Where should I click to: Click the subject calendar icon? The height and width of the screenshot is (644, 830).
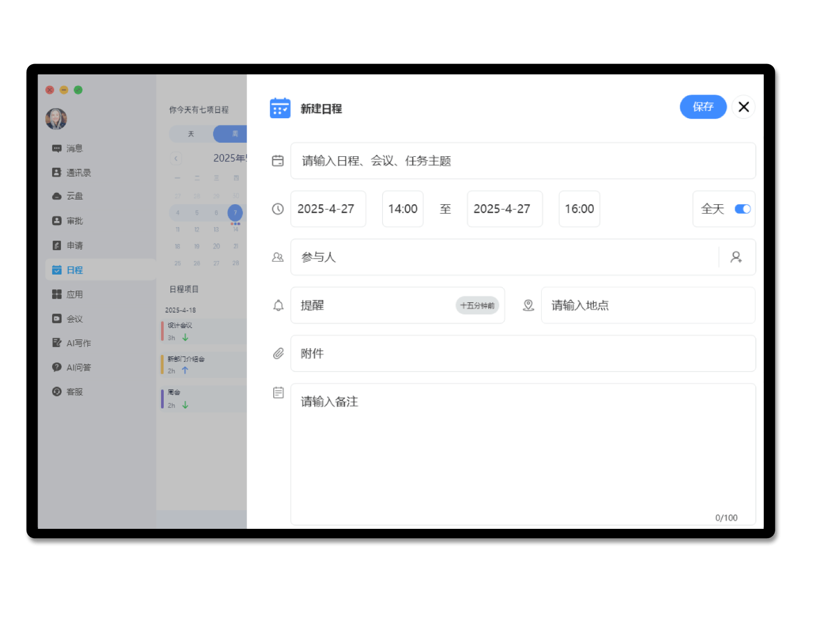pyautogui.click(x=278, y=161)
